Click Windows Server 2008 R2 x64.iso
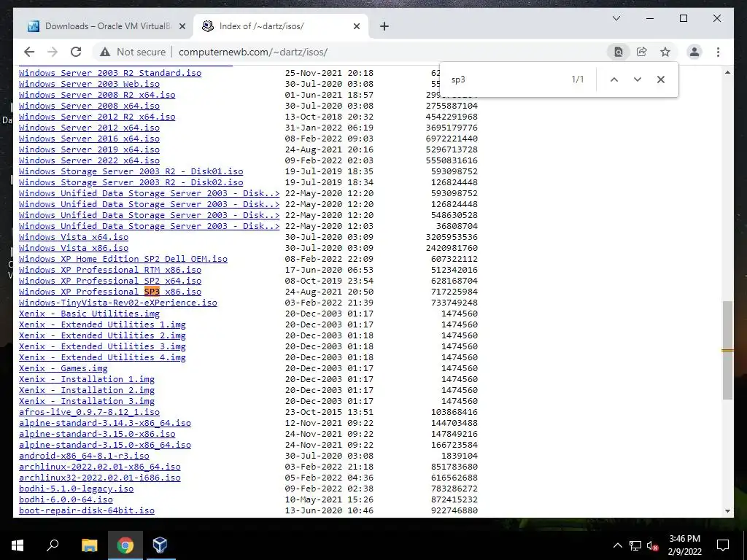 click(x=97, y=95)
